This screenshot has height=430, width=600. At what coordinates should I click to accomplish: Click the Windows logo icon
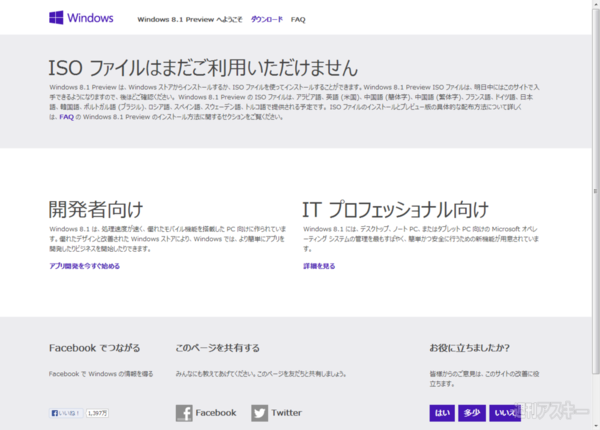tap(56, 18)
